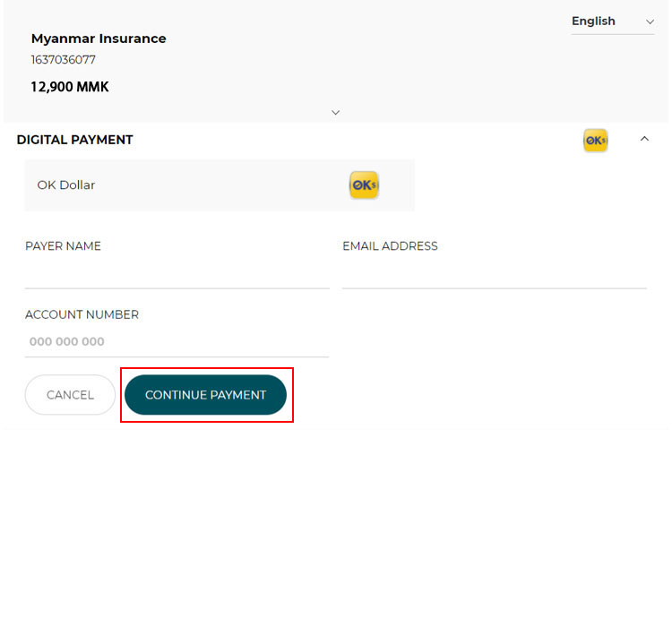Click the arrow beside the English selector
This screenshot has width=672, height=618.
click(x=650, y=21)
